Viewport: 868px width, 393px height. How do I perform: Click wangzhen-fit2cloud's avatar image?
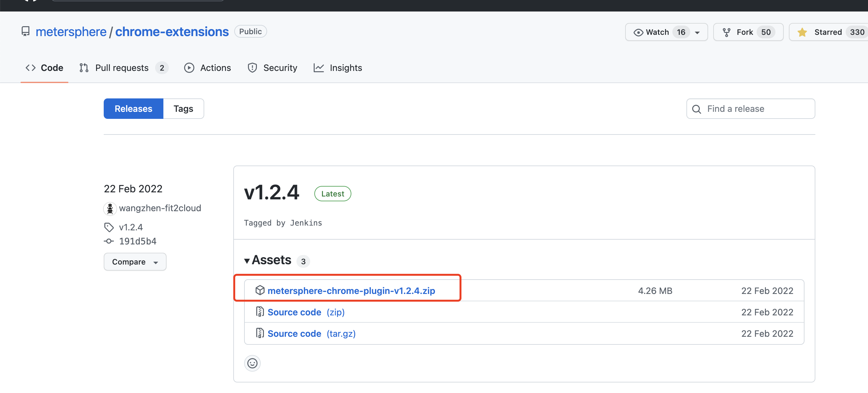(109, 208)
